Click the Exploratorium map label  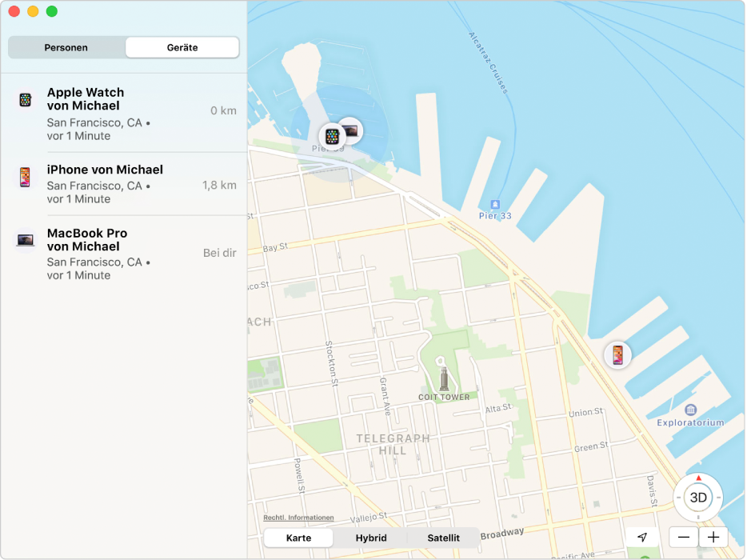pyautogui.click(x=690, y=422)
